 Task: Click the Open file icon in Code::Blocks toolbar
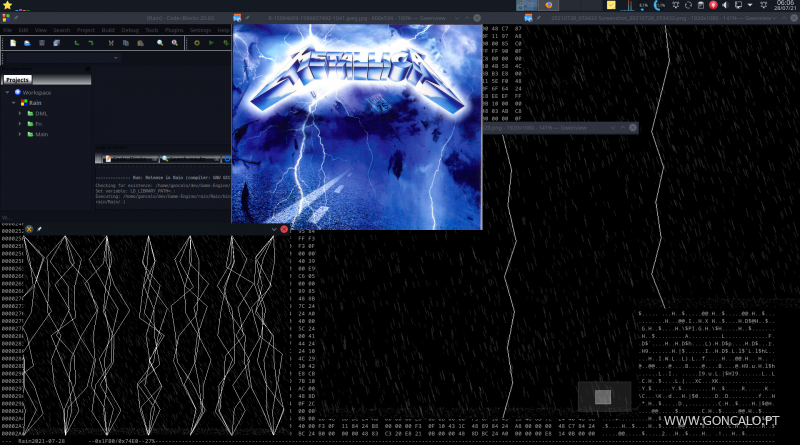click(27, 43)
